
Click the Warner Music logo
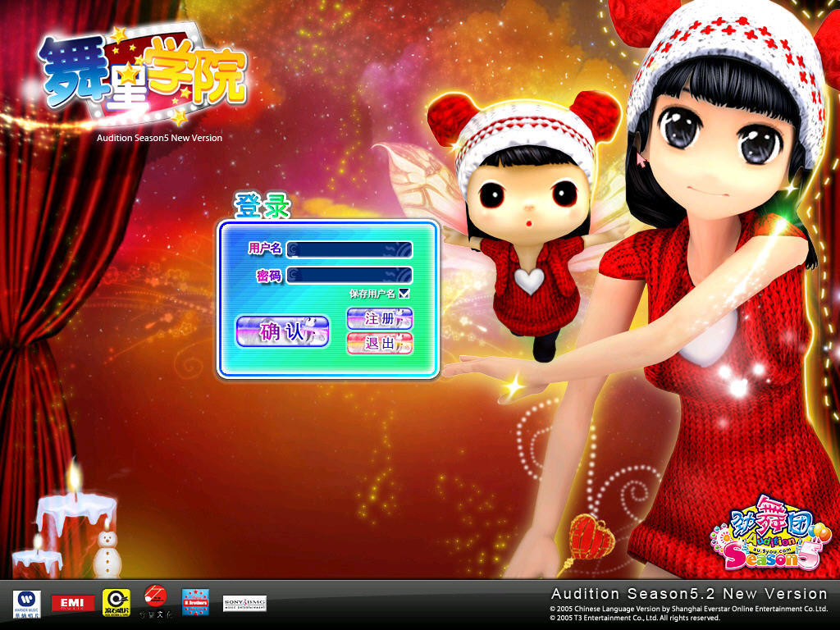[27, 604]
